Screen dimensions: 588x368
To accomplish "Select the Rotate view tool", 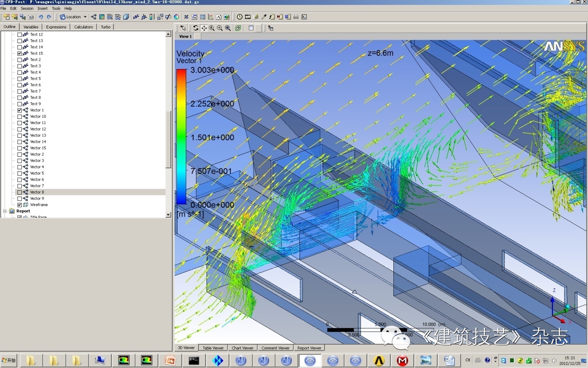I will 196,28.
